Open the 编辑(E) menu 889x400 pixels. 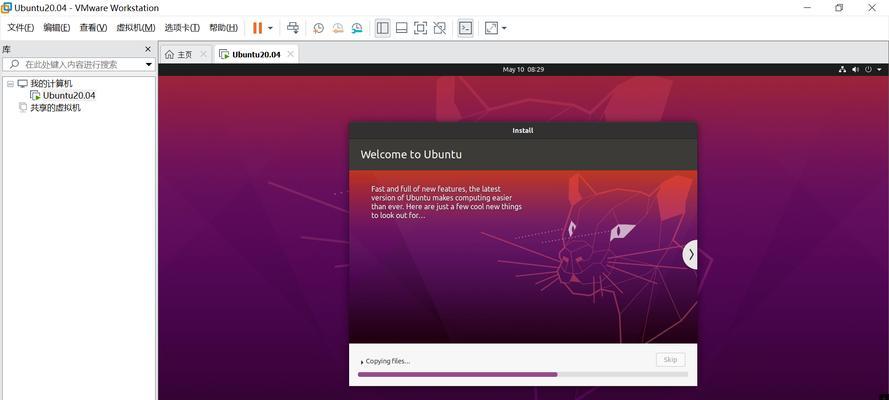pyautogui.click(x=57, y=28)
